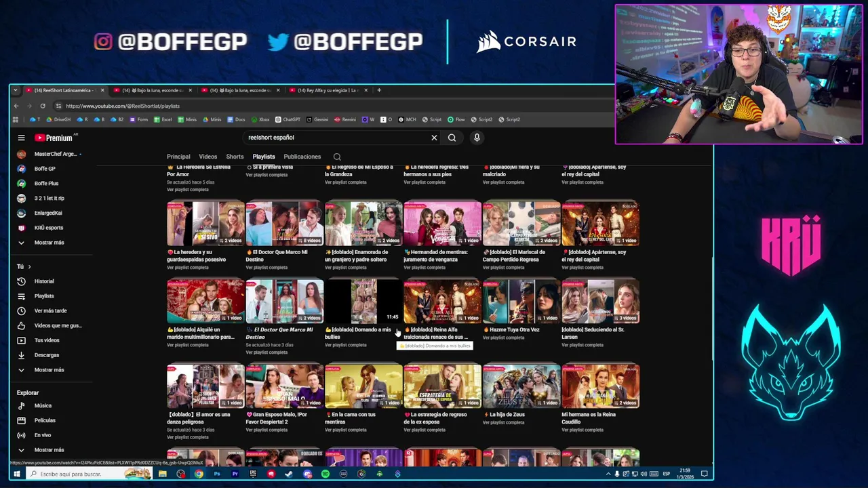Open La hija de Zeus thumbnail
This screenshot has height=488, width=868.
click(x=521, y=386)
